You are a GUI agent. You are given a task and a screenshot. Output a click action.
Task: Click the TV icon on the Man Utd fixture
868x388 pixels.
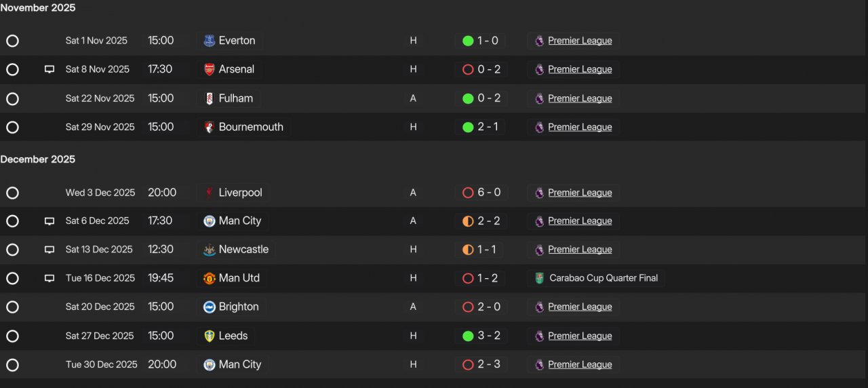point(50,278)
